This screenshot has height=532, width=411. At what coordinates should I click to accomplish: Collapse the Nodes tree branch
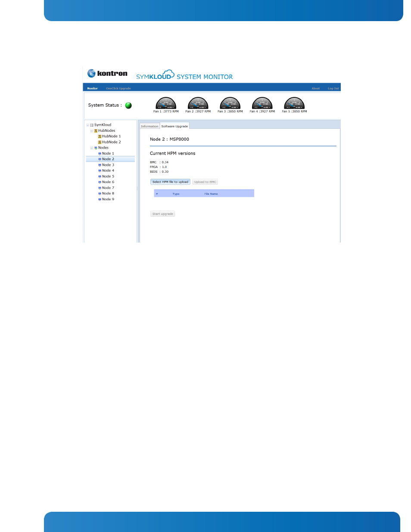click(91, 148)
